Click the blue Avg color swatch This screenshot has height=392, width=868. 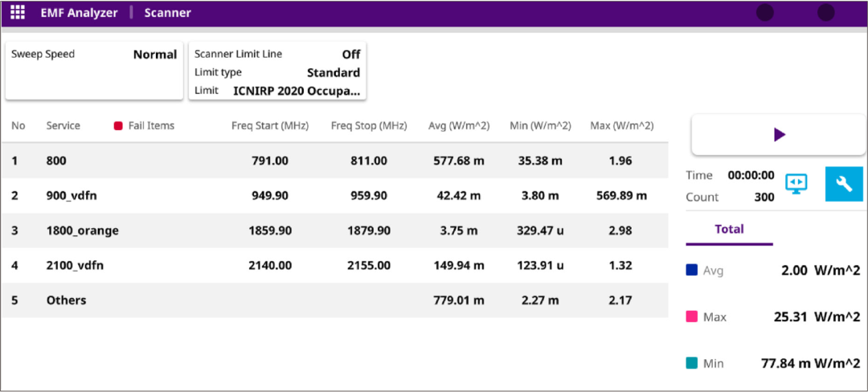pos(692,271)
